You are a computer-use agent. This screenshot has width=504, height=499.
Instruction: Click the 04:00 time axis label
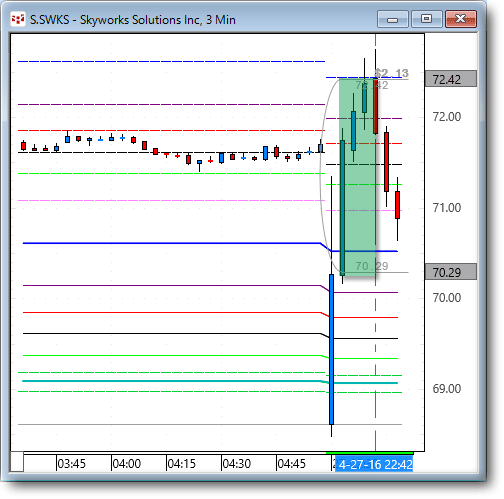126,464
